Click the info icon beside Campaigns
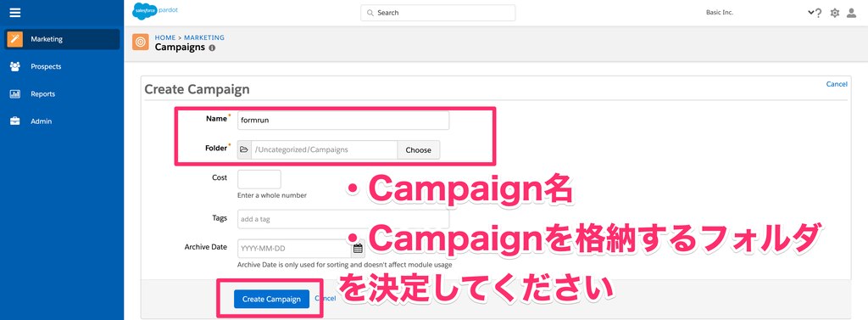This screenshot has width=868, height=320. coord(212,48)
